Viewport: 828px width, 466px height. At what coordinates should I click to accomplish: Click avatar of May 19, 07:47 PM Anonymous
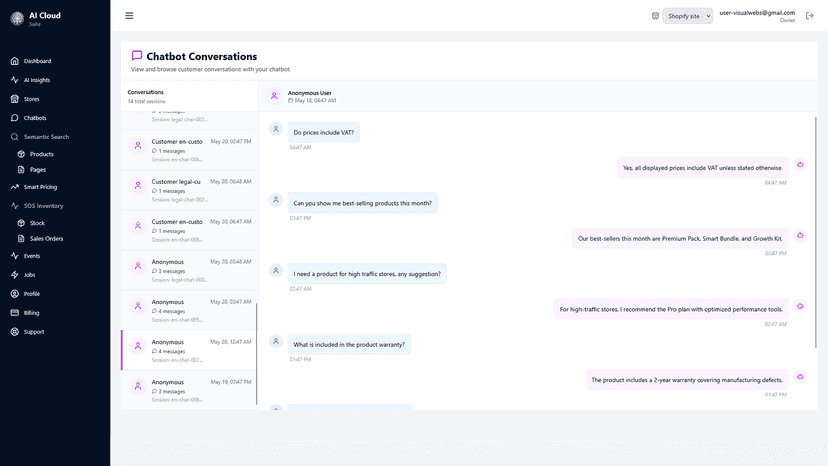(138, 386)
